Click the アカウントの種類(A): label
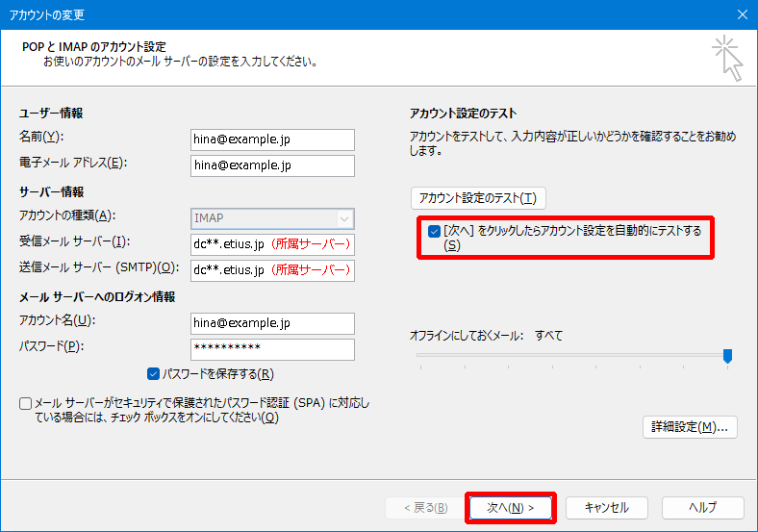This screenshot has width=758, height=532. [x=67, y=215]
